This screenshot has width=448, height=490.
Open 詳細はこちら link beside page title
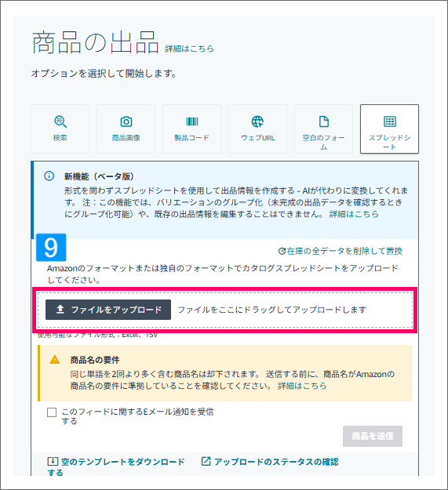(x=189, y=49)
